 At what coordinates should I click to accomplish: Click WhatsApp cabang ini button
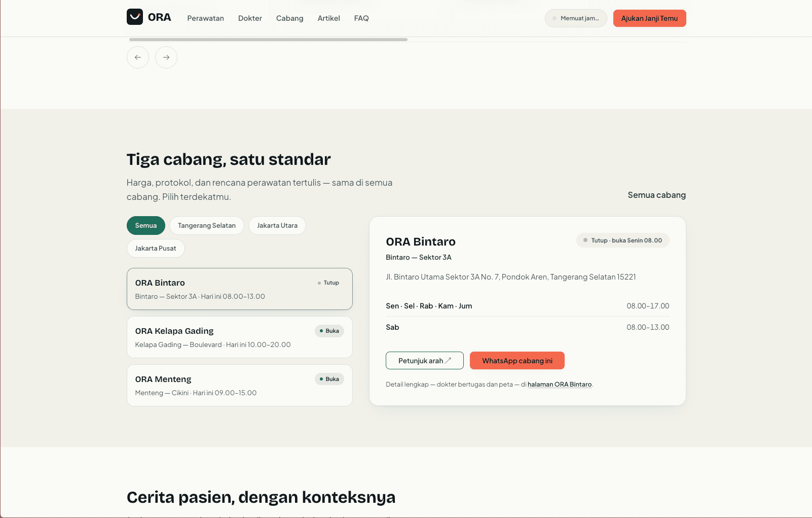click(x=518, y=361)
